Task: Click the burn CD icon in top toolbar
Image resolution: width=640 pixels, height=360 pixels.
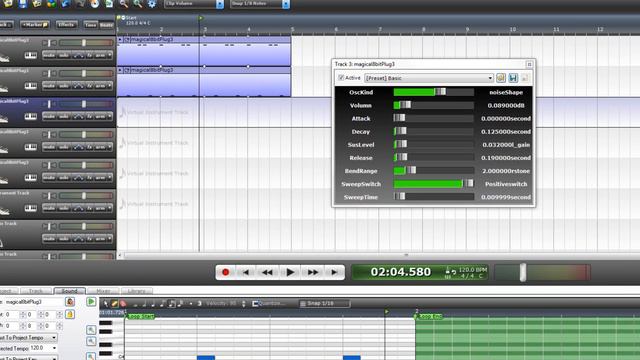Action: [x=94, y=4]
